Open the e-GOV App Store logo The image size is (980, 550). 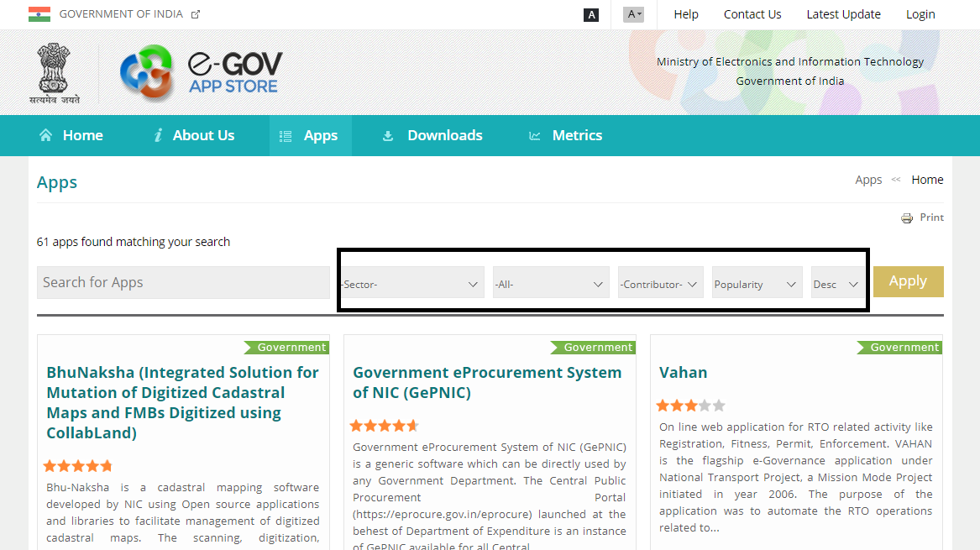click(x=202, y=72)
